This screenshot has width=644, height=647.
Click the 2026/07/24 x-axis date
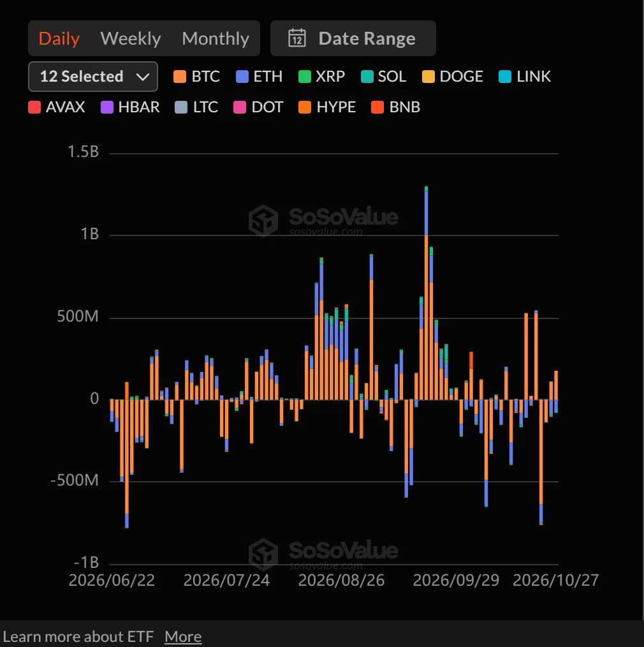(x=226, y=580)
